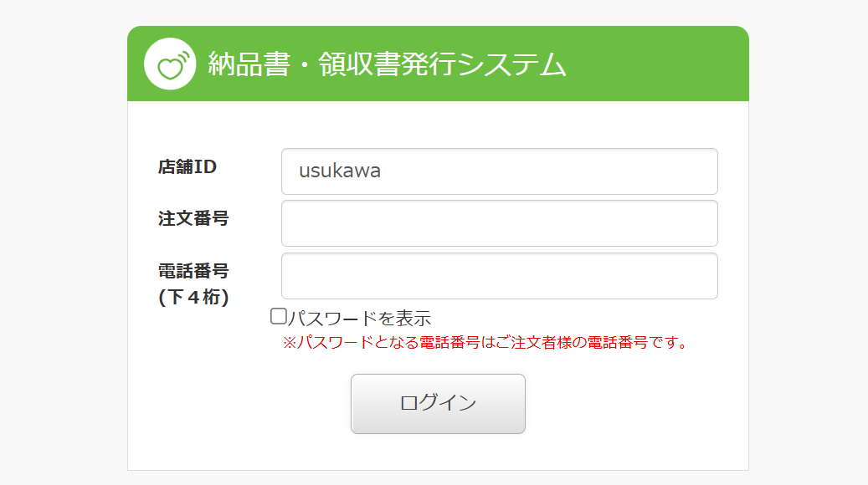Click gray page background right of the form
The width and height of the screenshot is (868, 485).
click(808, 251)
